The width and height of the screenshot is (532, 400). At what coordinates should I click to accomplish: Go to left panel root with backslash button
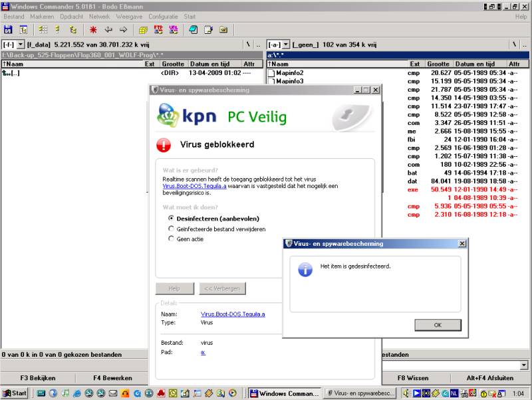(248, 45)
